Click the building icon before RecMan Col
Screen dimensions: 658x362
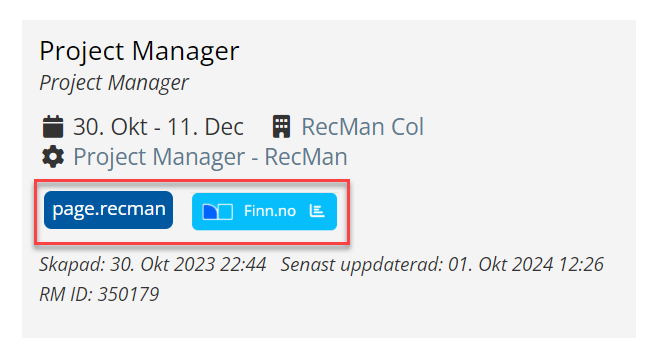(281, 127)
